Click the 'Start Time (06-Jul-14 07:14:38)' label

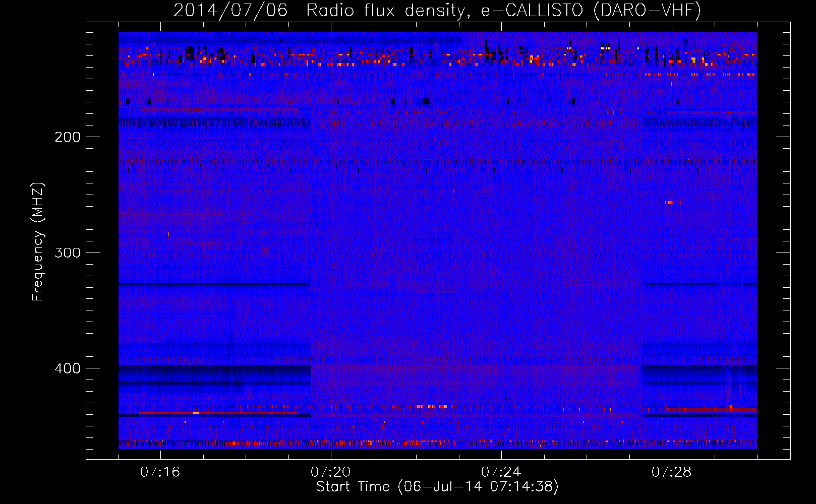coord(437,487)
